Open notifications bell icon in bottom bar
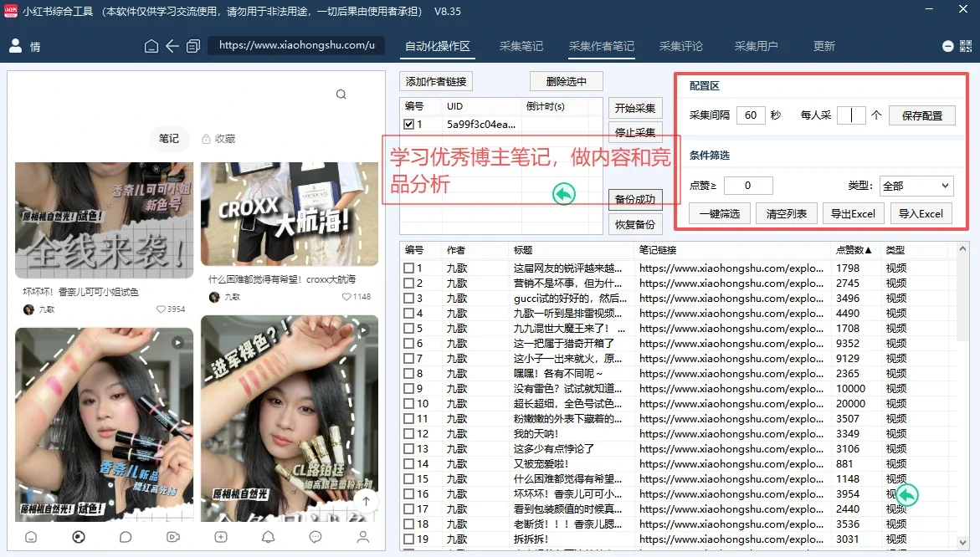The width and height of the screenshot is (980, 557). pos(268,537)
